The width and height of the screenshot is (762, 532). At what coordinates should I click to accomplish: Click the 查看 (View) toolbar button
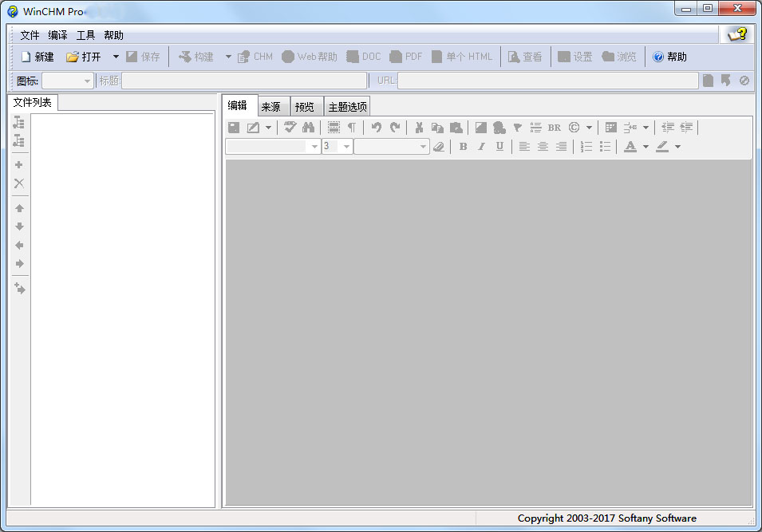click(525, 57)
